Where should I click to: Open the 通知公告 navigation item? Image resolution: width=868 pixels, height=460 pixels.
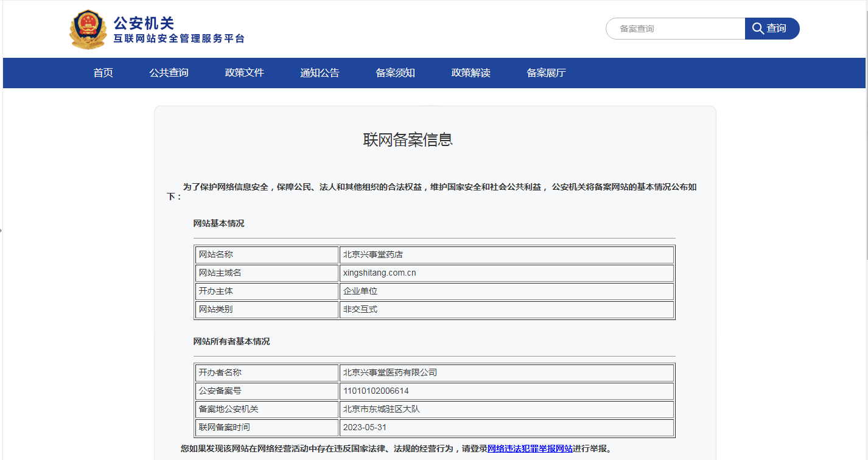click(320, 73)
